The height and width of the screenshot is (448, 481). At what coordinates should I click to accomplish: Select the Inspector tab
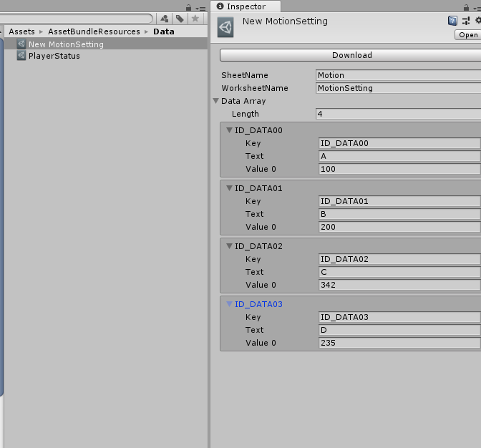(x=246, y=6)
